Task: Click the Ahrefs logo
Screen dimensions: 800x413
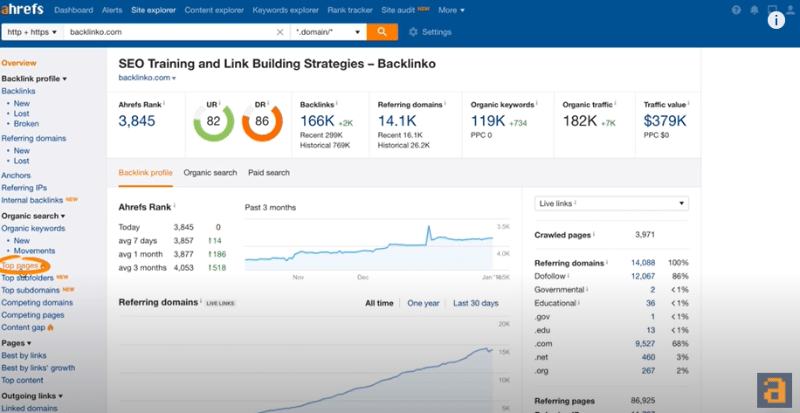Action: [x=22, y=10]
